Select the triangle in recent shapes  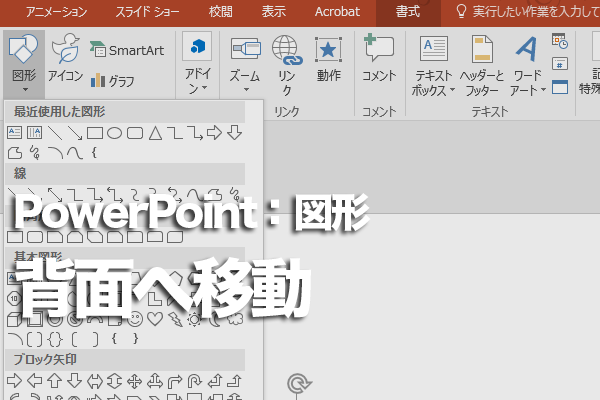[155, 133]
